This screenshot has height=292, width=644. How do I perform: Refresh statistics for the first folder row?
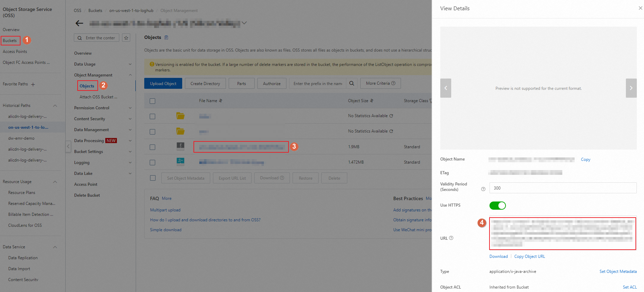point(391,116)
